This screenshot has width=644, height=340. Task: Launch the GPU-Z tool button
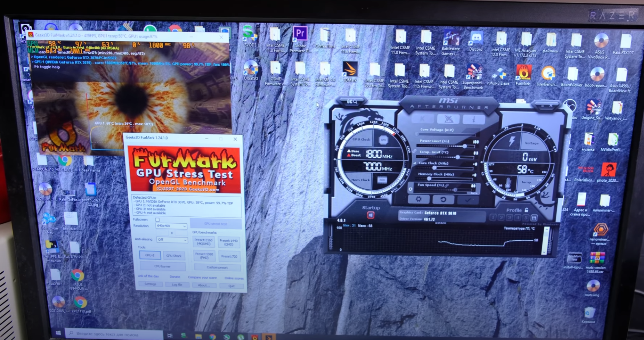[x=150, y=255]
